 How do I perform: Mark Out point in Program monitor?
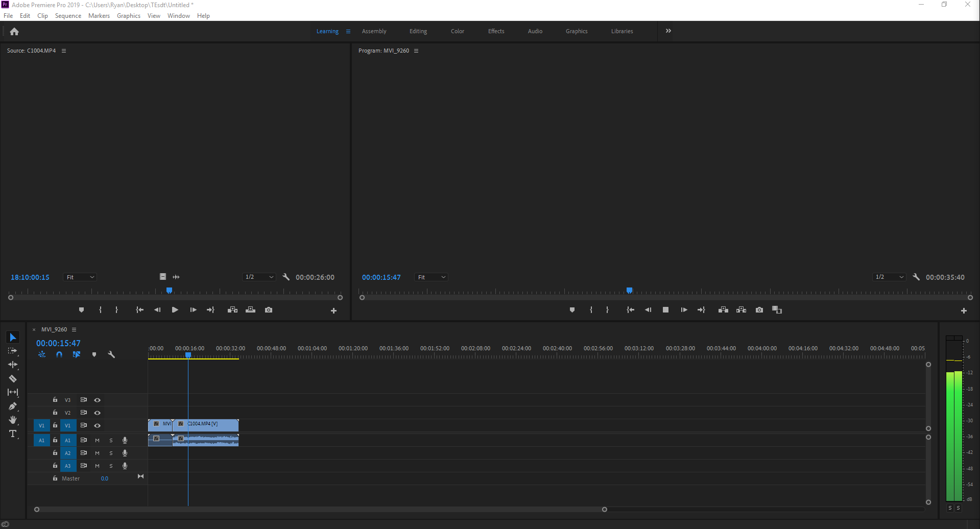607,310
